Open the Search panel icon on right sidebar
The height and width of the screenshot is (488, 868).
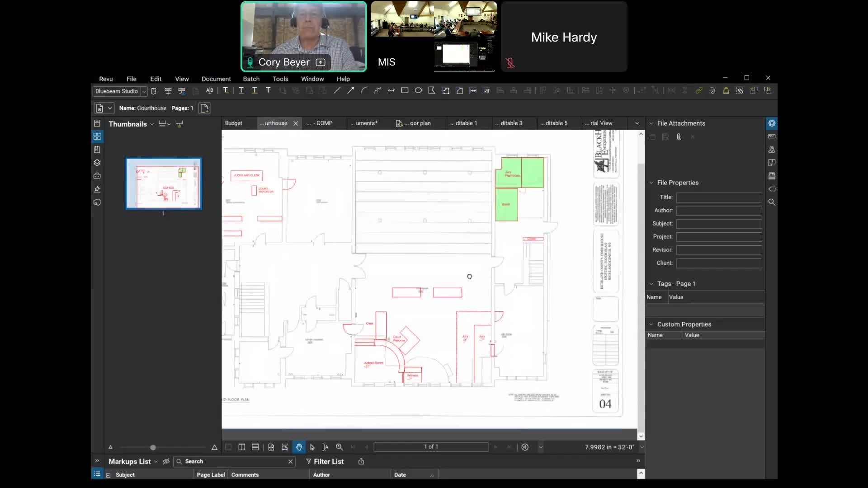[x=772, y=202]
